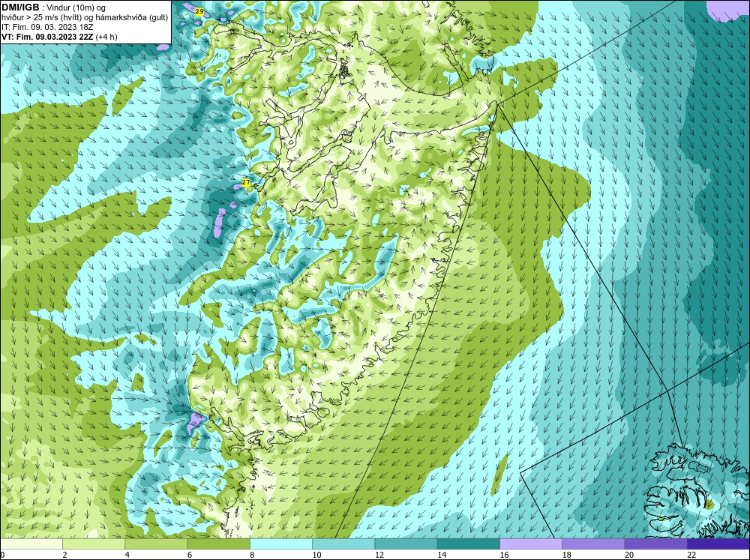Click the legend tick label 8
Screen dimensions: 750x560
tap(252, 555)
